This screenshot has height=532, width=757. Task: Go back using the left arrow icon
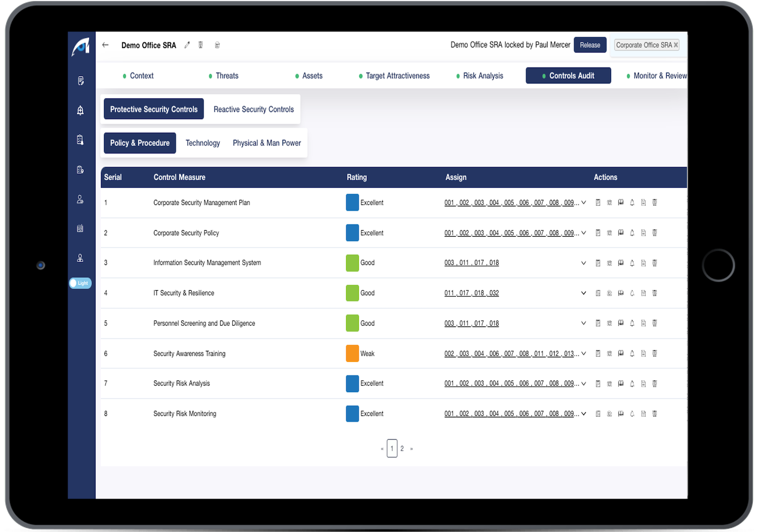click(x=105, y=45)
